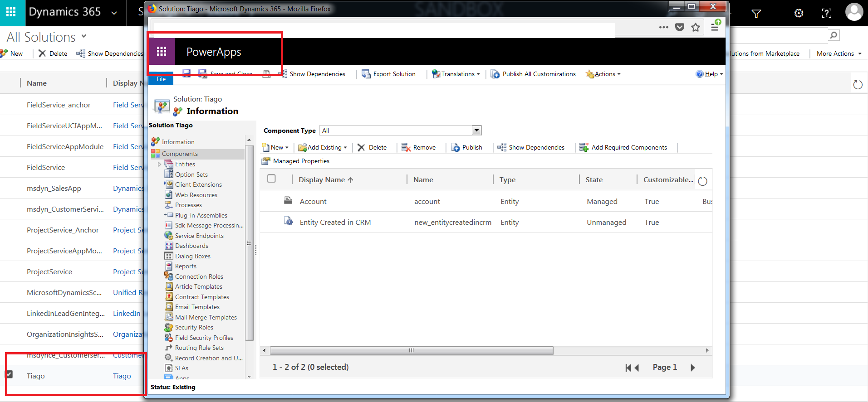Viewport: 868px width, 402px height.
Task: Open the Tiago display name link
Action: (122, 376)
